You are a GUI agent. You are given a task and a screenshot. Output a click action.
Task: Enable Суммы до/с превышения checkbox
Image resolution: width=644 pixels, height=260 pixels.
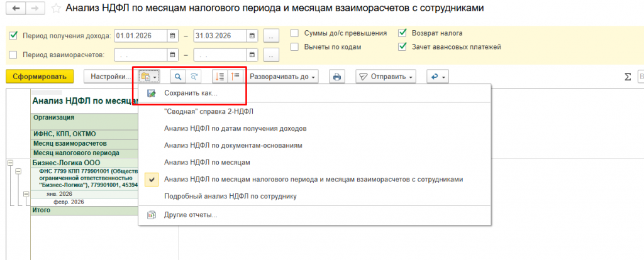294,33
